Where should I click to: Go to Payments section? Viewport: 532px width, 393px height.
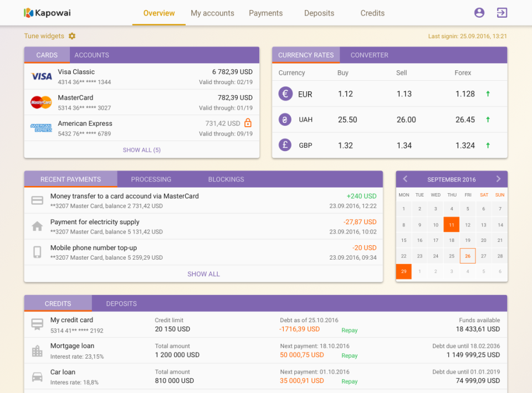coord(265,13)
